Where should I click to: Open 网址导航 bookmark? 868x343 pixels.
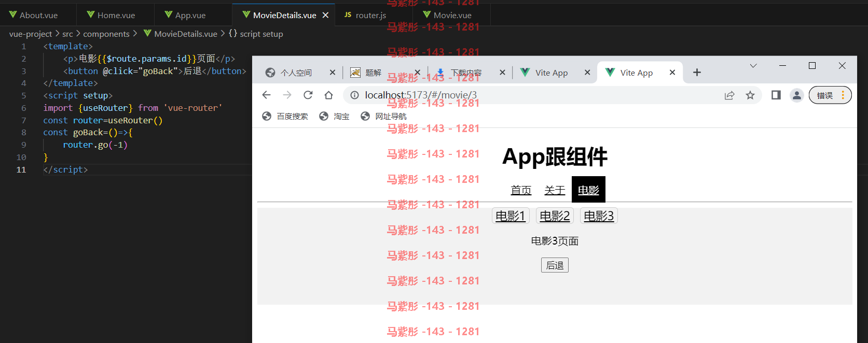point(383,116)
